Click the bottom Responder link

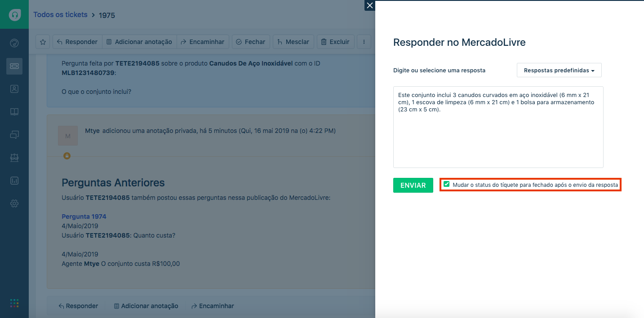click(78, 306)
